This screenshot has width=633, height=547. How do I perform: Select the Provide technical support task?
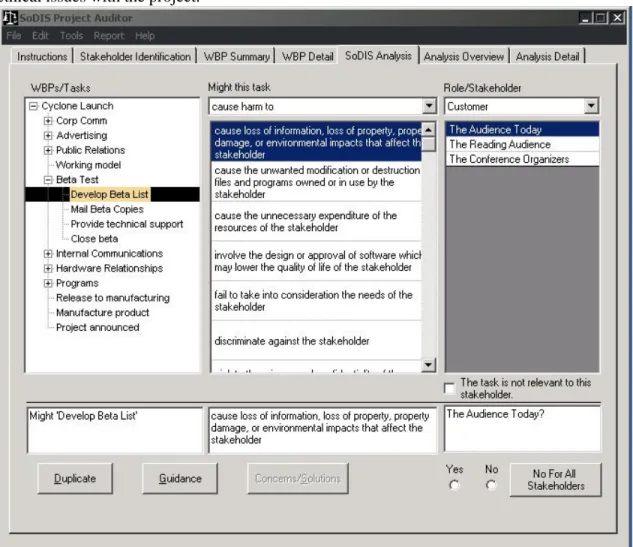pos(127,224)
